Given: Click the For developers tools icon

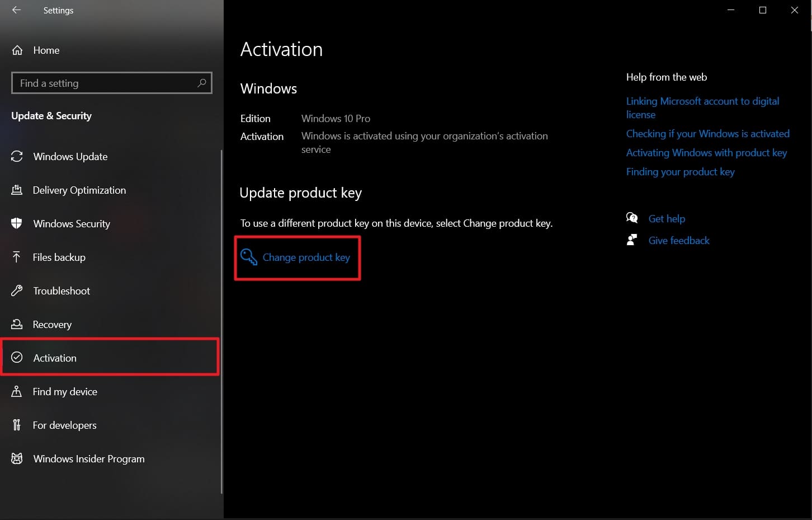Looking at the screenshot, I should point(17,425).
